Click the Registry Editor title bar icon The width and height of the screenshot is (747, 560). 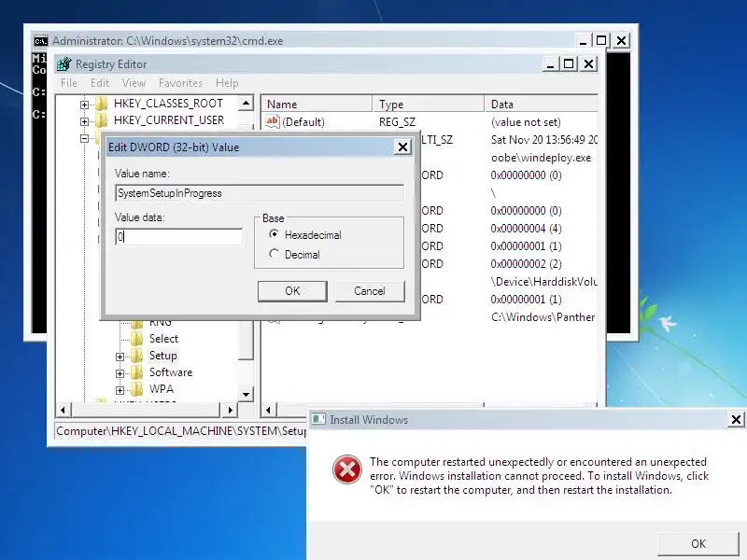coord(63,64)
